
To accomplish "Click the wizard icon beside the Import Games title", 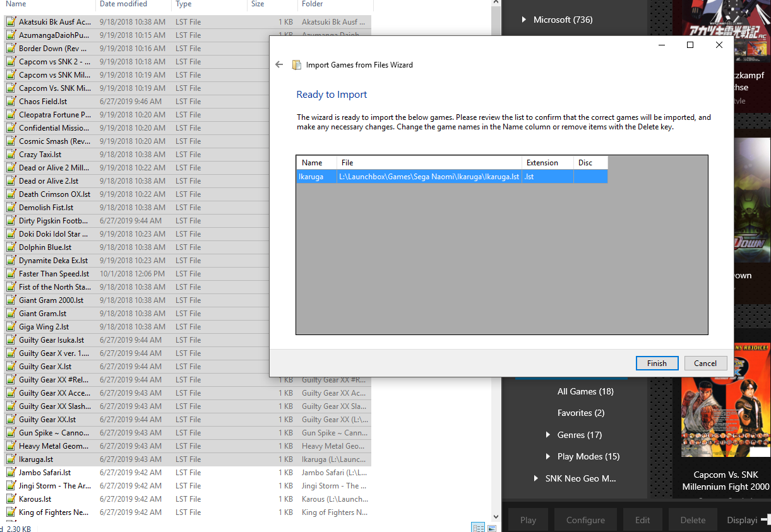I will [296, 64].
